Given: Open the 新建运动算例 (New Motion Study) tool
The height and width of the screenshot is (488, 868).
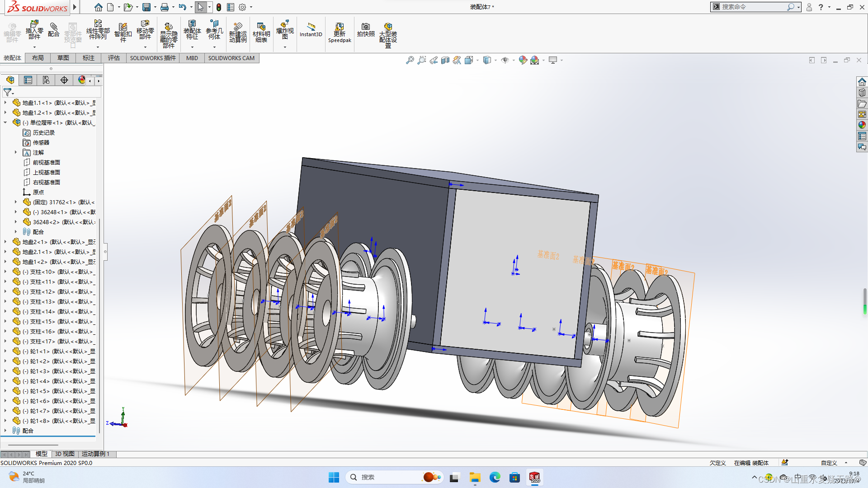Looking at the screenshot, I should 238,32.
